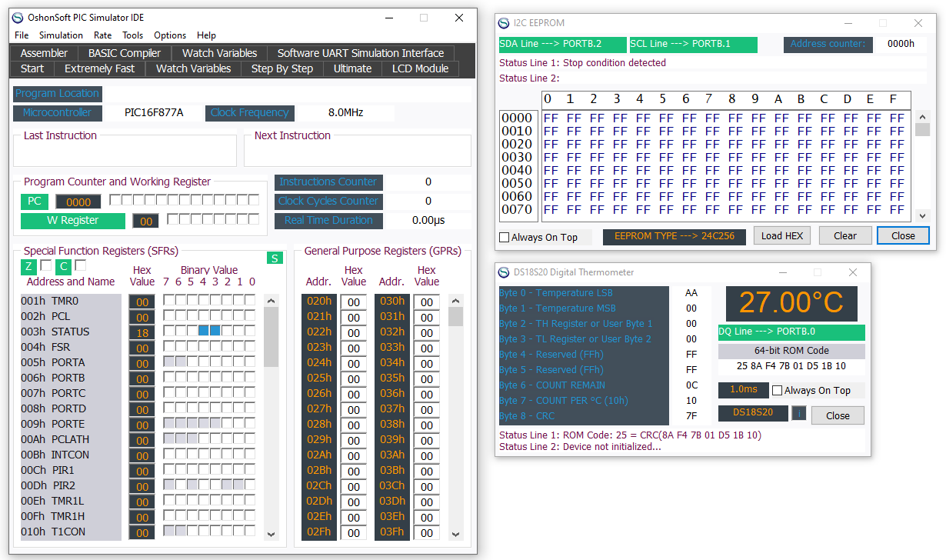This screenshot has height=560, width=946.
Task: Click the Microcontroller label button
Action: (x=57, y=113)
